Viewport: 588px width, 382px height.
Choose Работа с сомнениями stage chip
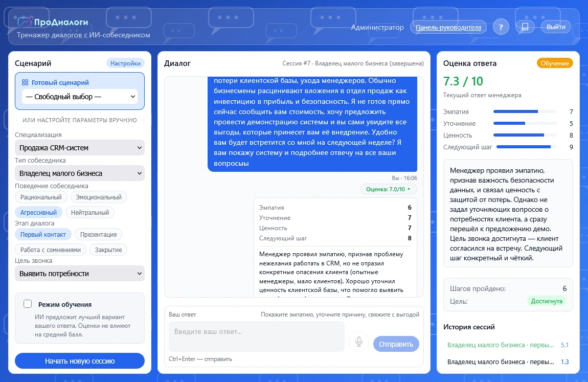(x=51, y=250)
